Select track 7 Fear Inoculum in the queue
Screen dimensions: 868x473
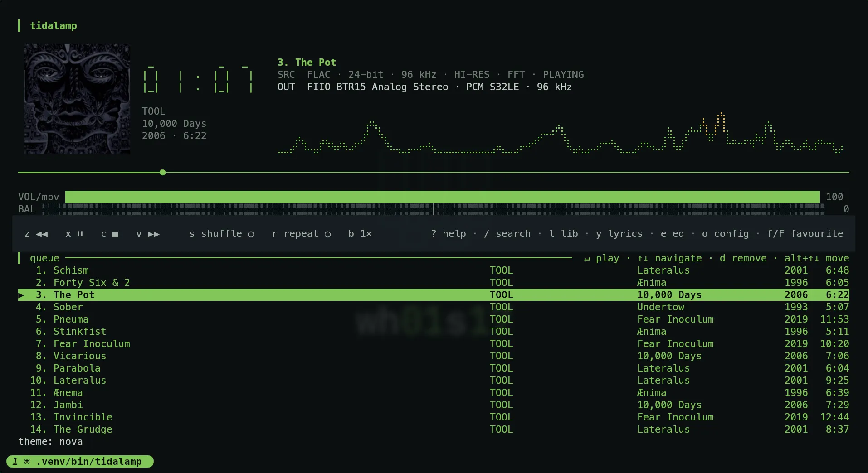(434, 344)
